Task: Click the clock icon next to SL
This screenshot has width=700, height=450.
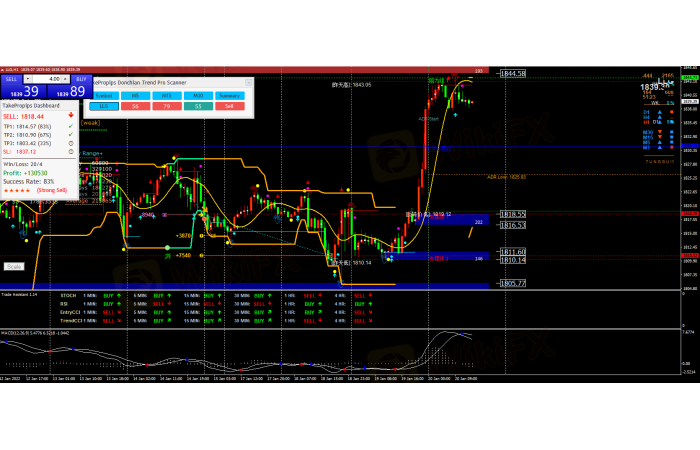Action: [x=70, y=151]
